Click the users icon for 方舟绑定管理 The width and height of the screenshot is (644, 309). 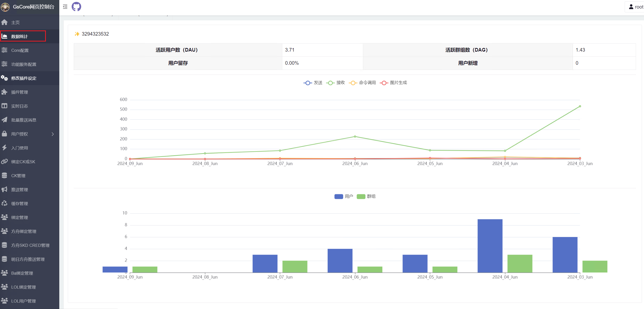point(4,231)
